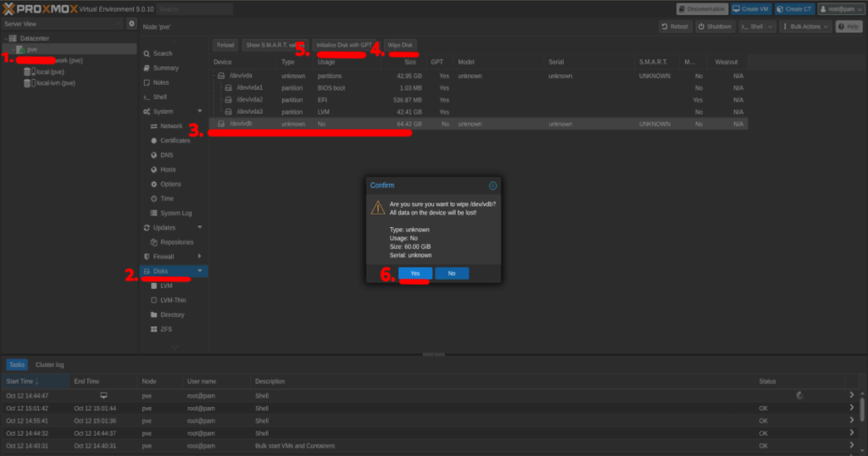Click the gear icon beside Server View
Viewport: 868px width, 456px height.
(x=131, y=24)
